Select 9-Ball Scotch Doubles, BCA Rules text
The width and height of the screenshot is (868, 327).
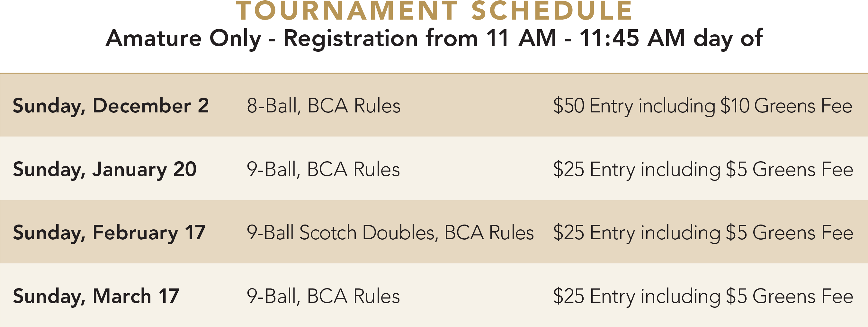390,233
